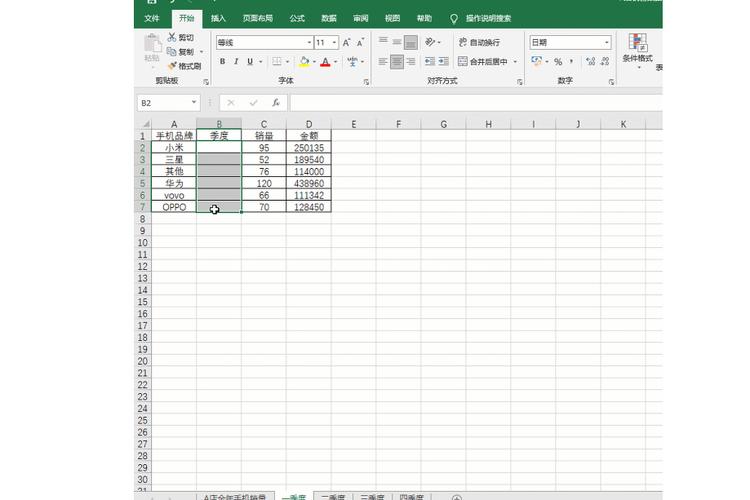Click the Insert Function fx icon
750x500 pixels.
[275, 103]
